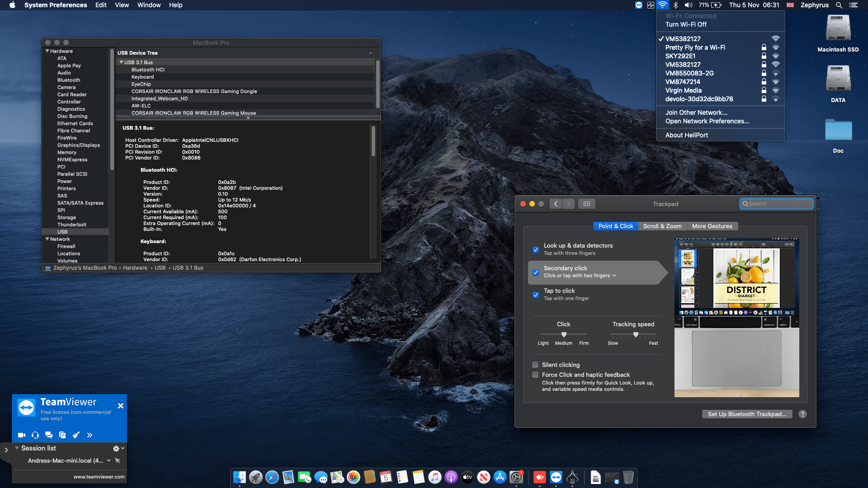Collapse the Session list disclosure triangle
Image resolution: width=868 pixels, height=488 pixels.
click(17, 448)
